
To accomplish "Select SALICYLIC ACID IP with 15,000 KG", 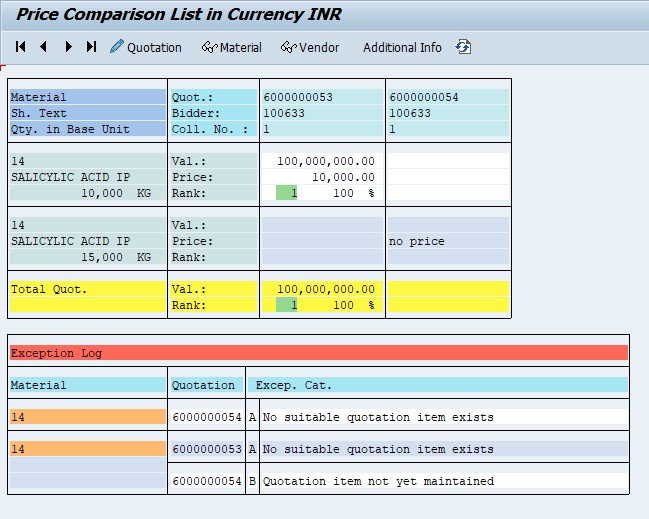I will click(88, 241).
